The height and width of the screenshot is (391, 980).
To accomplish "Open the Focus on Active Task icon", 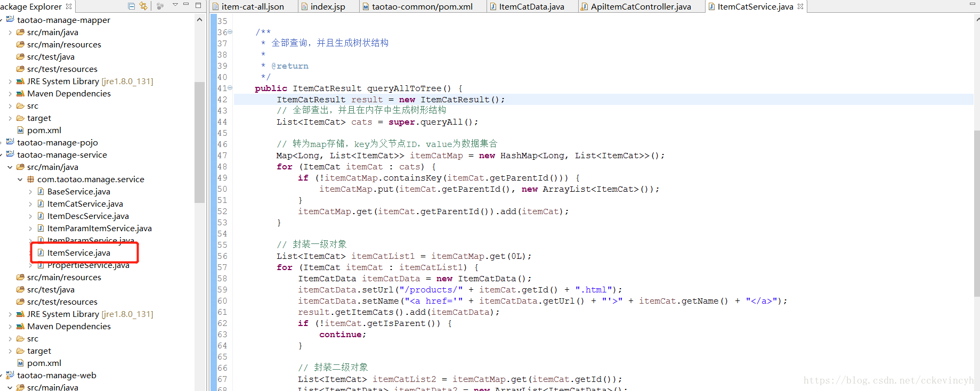I will [160, 6].
